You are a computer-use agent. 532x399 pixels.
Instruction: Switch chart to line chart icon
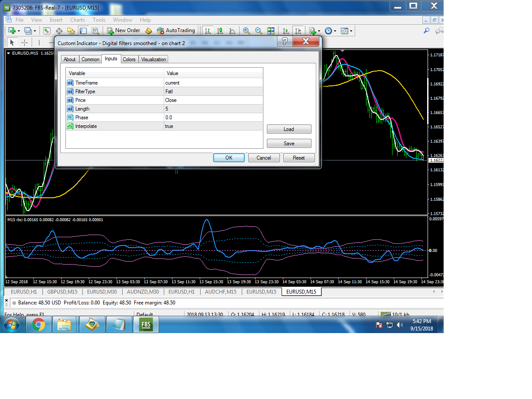232,31
